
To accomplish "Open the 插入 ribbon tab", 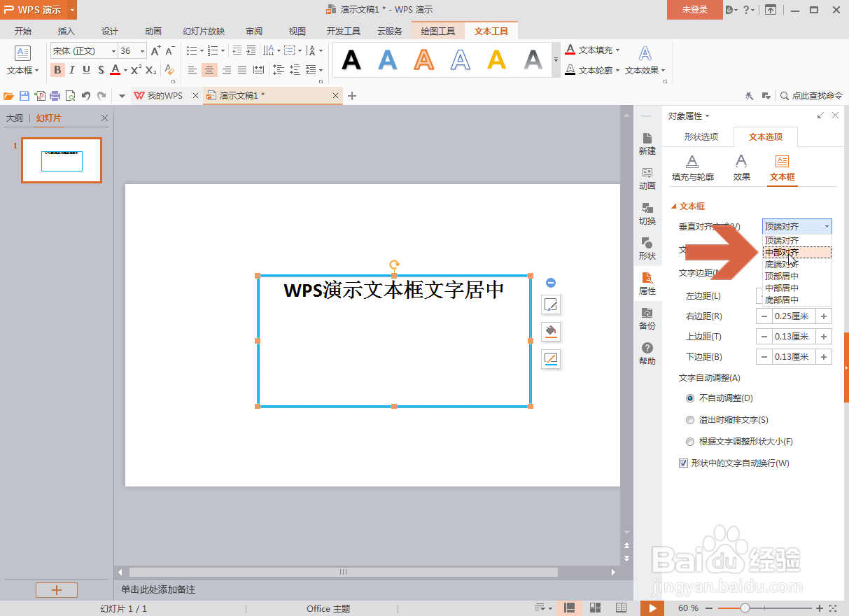I will click(x=66, y=31).
